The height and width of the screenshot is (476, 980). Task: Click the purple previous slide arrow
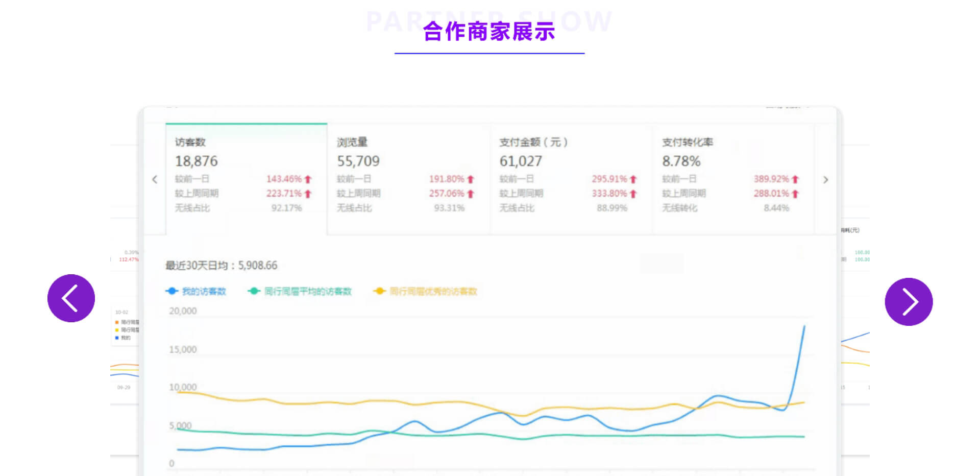[x=71, y=298]
